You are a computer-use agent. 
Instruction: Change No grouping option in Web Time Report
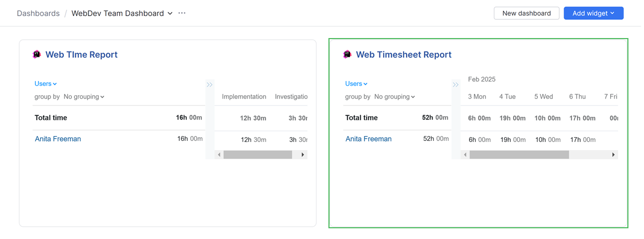84,97
